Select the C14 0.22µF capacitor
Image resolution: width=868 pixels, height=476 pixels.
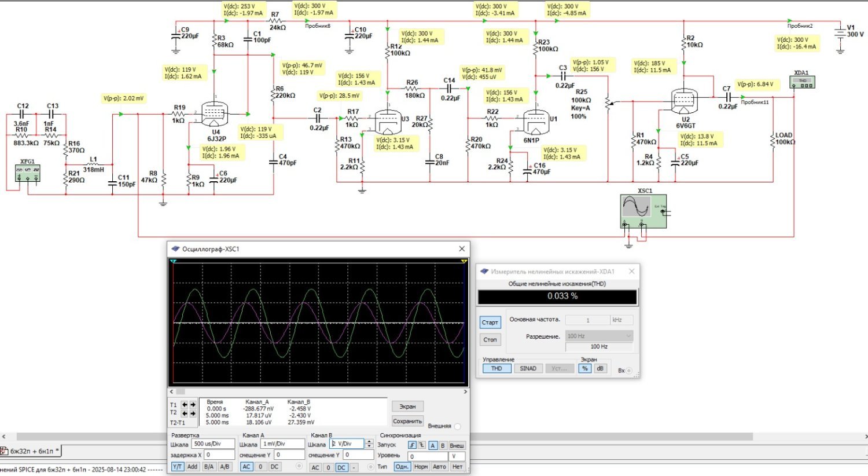coord(450,89)
